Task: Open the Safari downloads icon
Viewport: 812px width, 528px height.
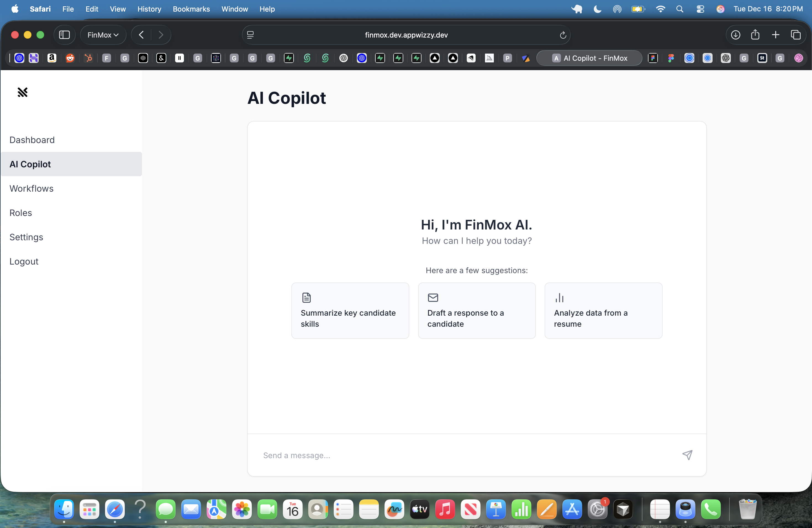Action: (735, 35)
